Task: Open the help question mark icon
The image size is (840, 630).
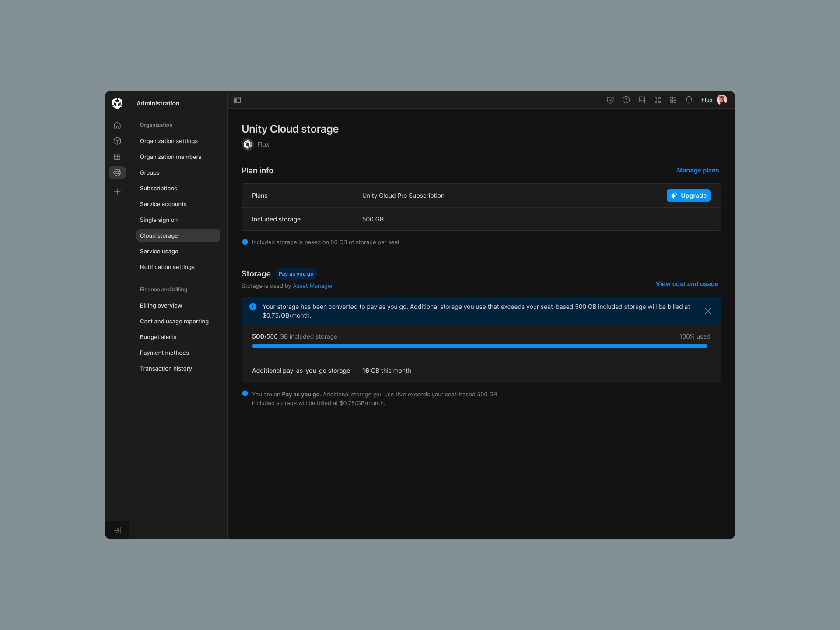Action: tap(626, 100)
